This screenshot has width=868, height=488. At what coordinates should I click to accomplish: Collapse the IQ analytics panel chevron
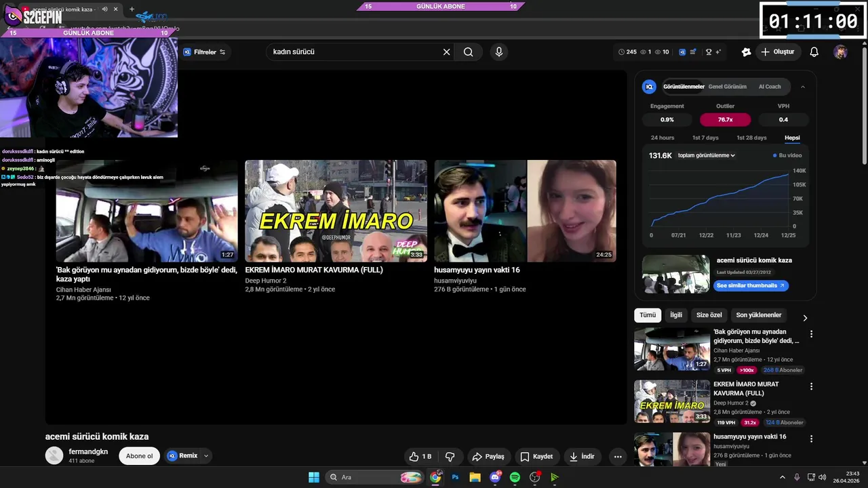tap(803, 87)
